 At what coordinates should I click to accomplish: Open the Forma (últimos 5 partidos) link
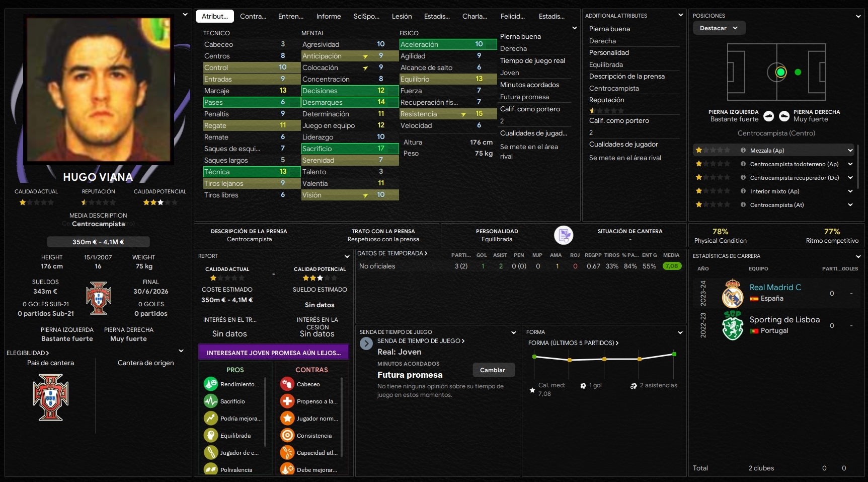(x=574, y=343)
